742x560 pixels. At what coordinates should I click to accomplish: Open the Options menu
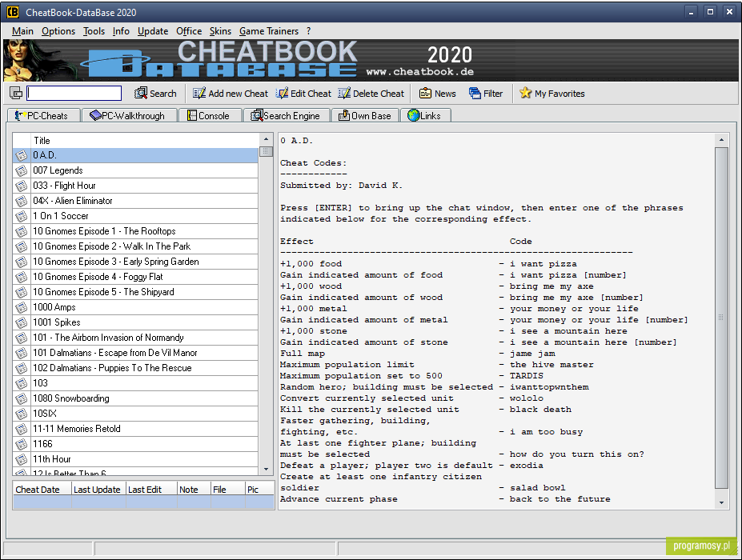pyautogui.click(x=58, y=31)
